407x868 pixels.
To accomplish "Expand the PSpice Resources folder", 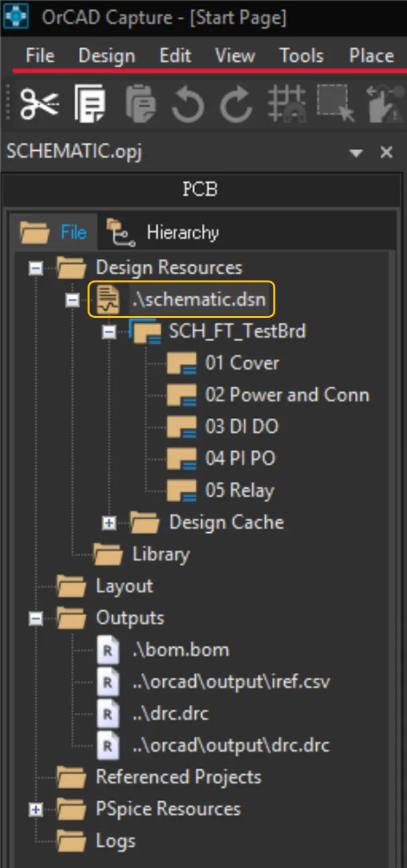I will 36,810.
